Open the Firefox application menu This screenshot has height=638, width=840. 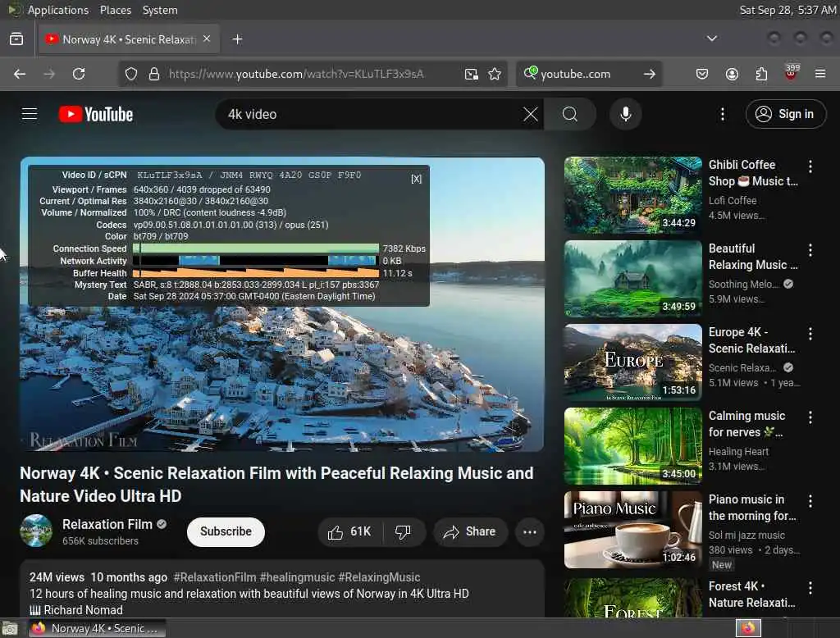(820, 74)
